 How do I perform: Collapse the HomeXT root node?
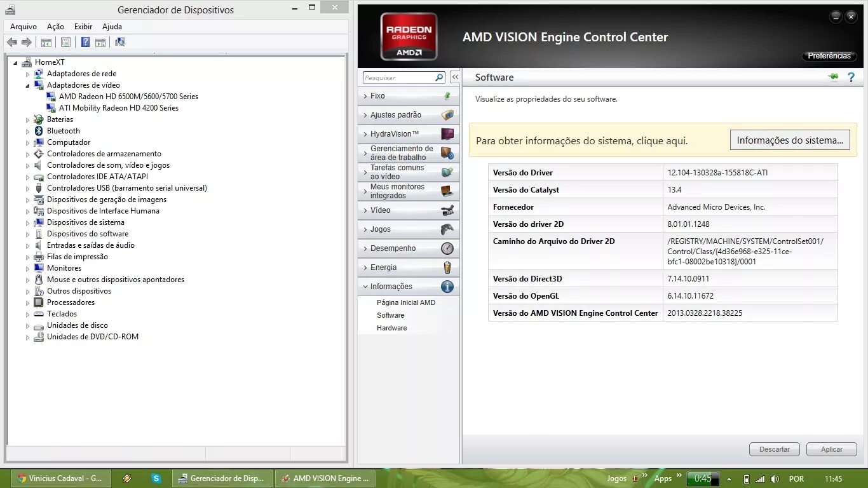pyautogui.click(x=15, y=63)
